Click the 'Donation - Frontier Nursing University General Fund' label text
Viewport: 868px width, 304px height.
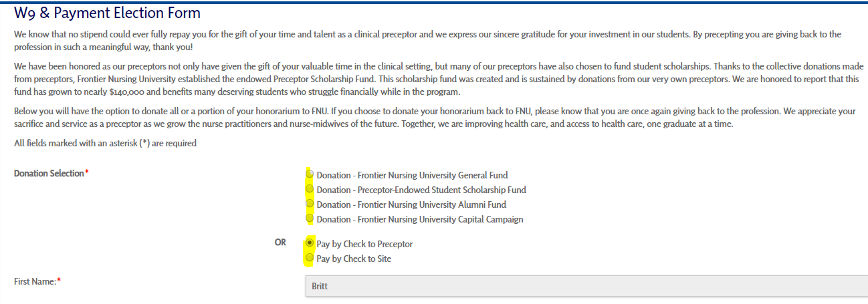(x=412, y=175)
